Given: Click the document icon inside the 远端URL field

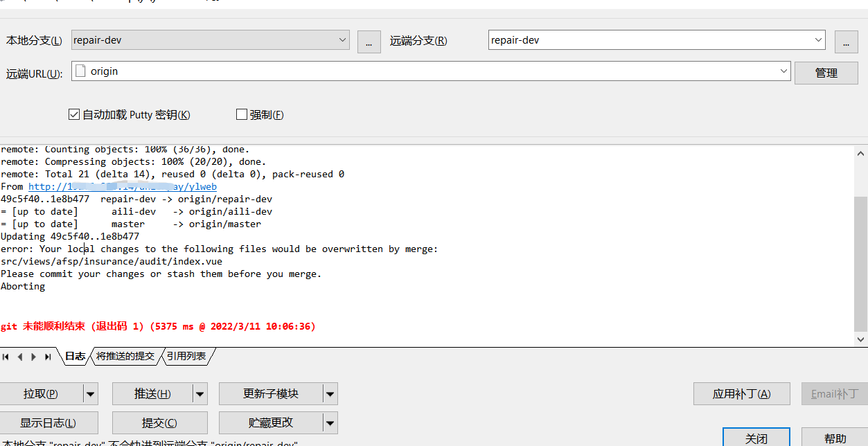Looking at the screenshot, I should [80, 71].
